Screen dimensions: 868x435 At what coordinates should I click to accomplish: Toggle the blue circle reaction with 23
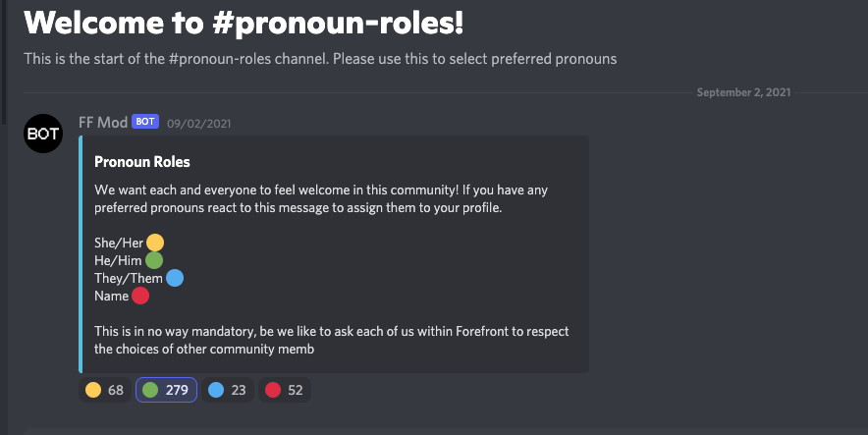click(x=227, y=390)
